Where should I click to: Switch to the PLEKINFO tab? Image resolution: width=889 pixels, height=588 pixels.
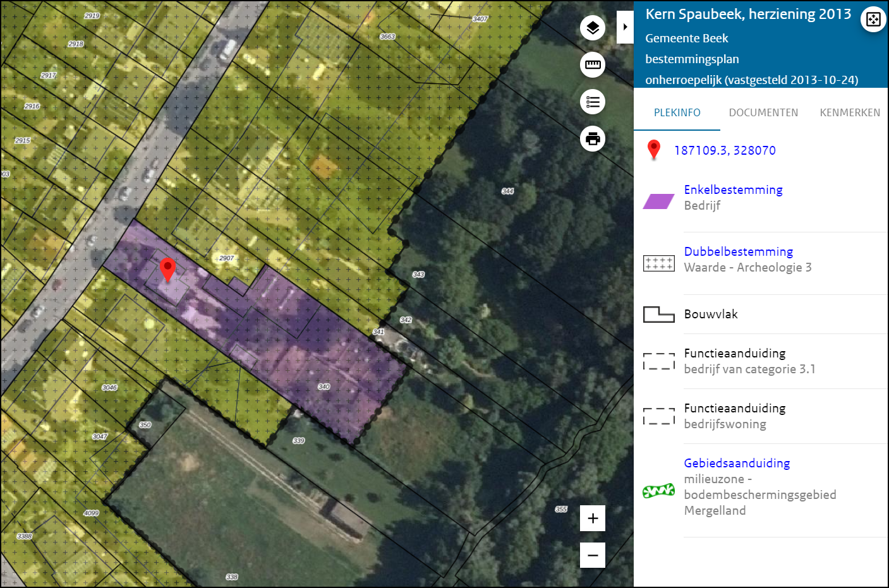coord(677,112)
